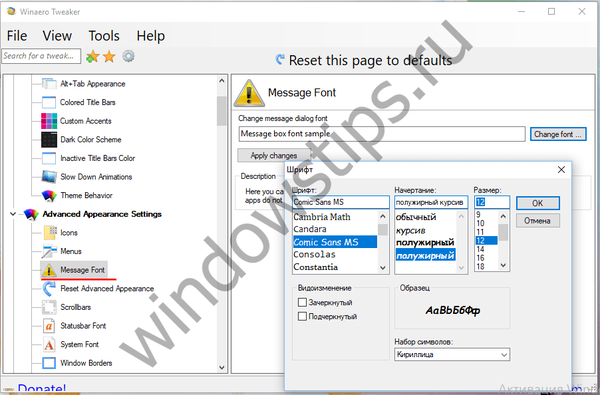
Task: Click the Custom Accents colorful icon
Action: coord(49,121)
